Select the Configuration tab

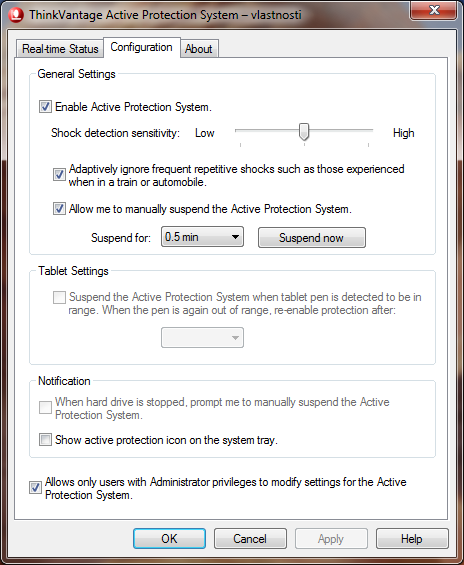tap(142, 47)
